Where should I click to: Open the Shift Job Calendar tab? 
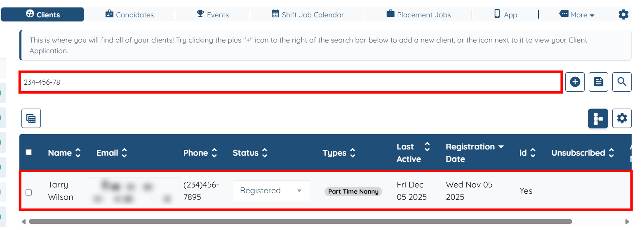point(308,15)
